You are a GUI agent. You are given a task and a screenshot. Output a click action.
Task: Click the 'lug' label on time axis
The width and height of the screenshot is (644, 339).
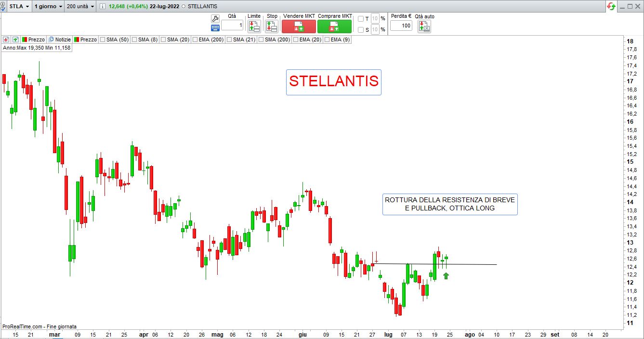click(389, 334)
